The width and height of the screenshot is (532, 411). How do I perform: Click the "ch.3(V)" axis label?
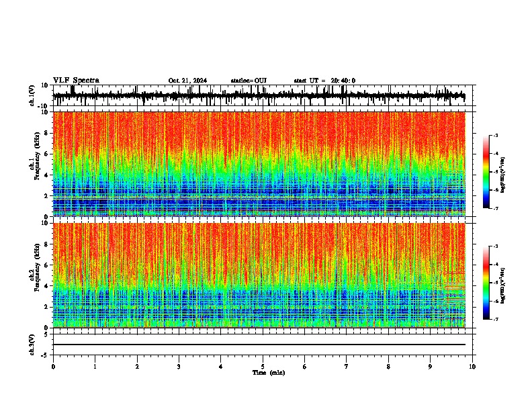point(32,345)
